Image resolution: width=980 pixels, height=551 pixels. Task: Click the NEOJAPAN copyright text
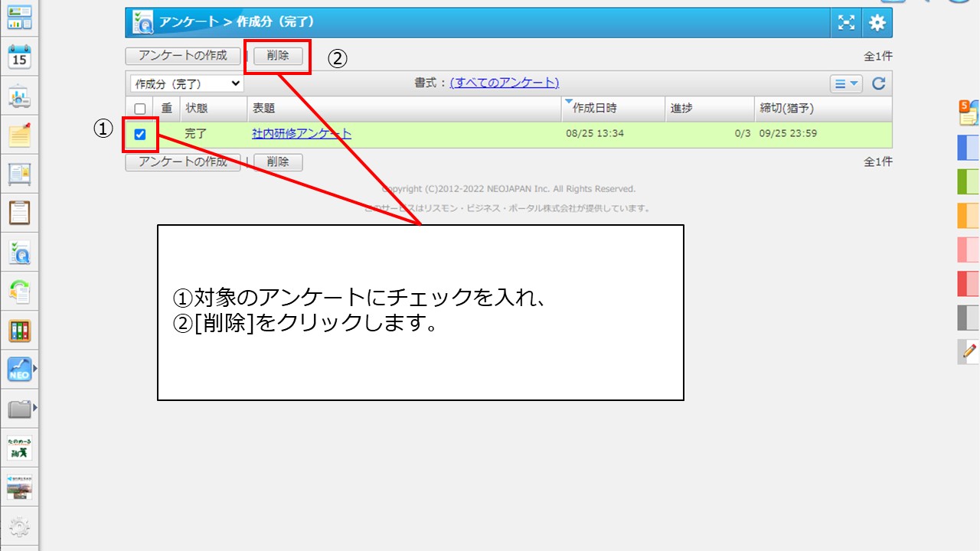click(508, 189)
